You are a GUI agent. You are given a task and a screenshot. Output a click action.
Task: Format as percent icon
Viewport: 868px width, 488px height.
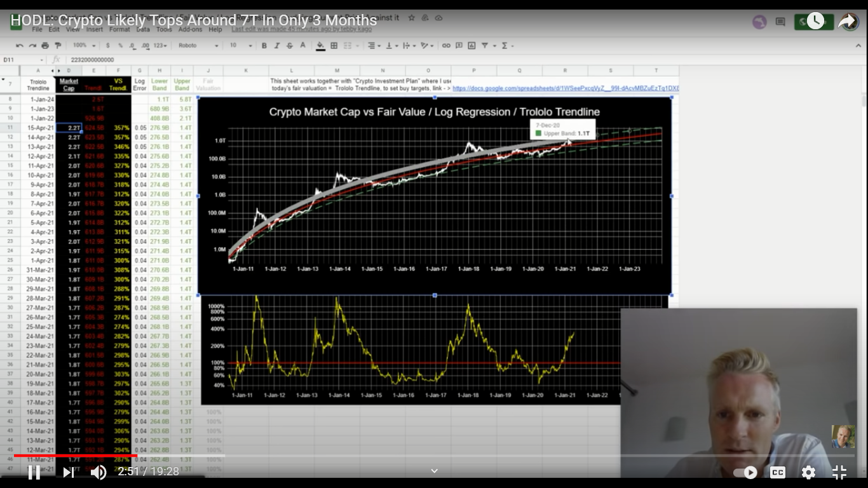pyautogui.click(x=120, y=46)
